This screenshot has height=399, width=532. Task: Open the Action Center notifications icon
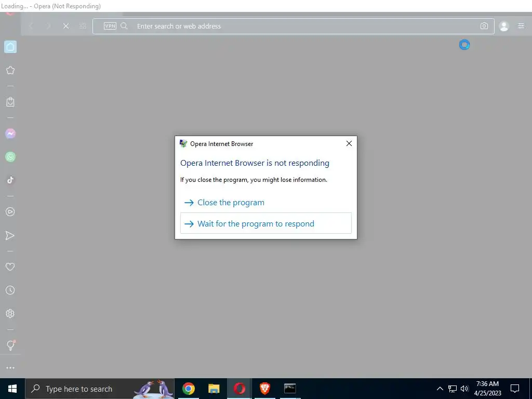[515, 389]
